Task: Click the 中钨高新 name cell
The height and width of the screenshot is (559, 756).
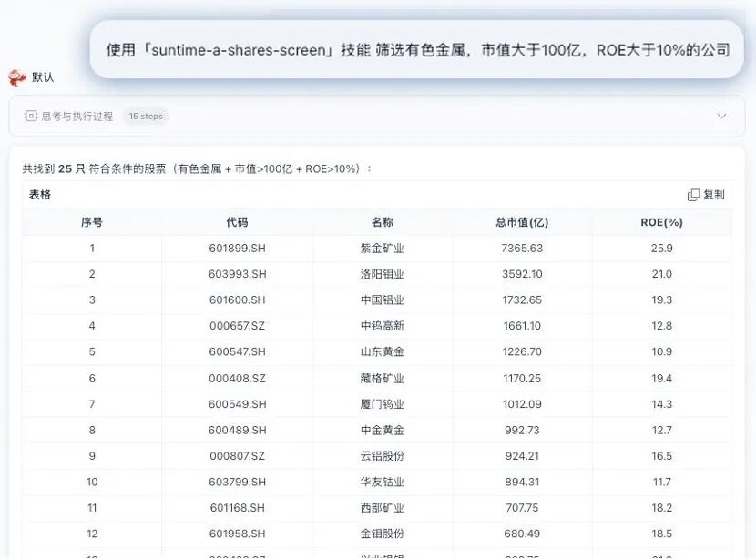Action: pyautogui.click(x=383, y=326)
